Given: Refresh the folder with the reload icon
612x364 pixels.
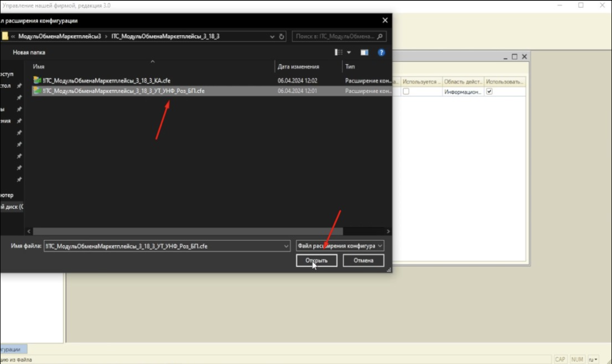Looking at the screenshot, I should [x=282, y=36].
